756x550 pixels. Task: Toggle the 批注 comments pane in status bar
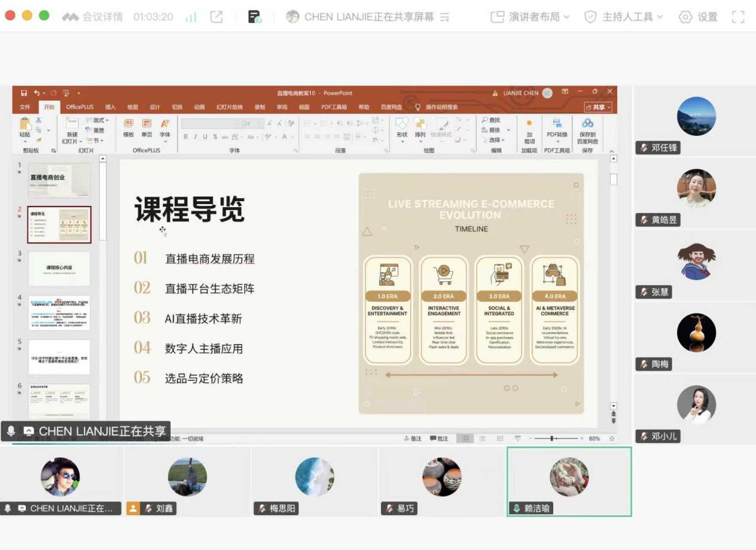(438, 439)
